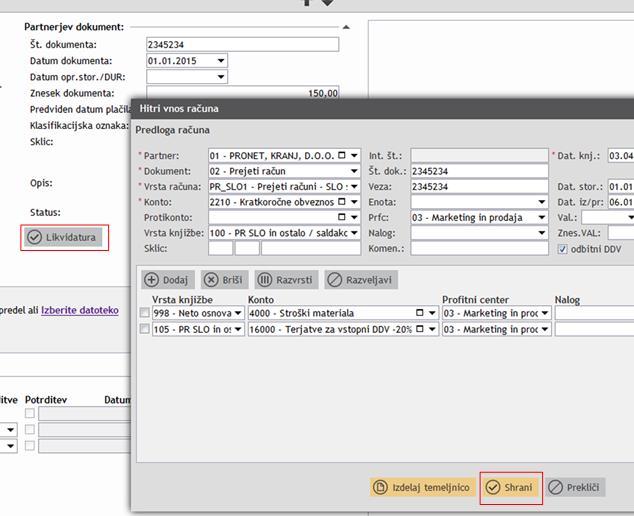Open the Vrsta računa dropdown
Screen dimensions: 634x516
[354, 186]
